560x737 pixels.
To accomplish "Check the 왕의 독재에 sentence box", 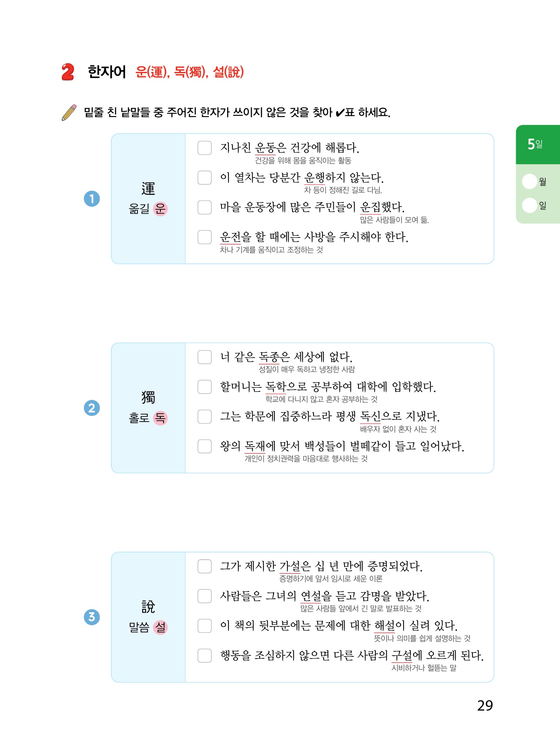I will [x=205, y=446].
